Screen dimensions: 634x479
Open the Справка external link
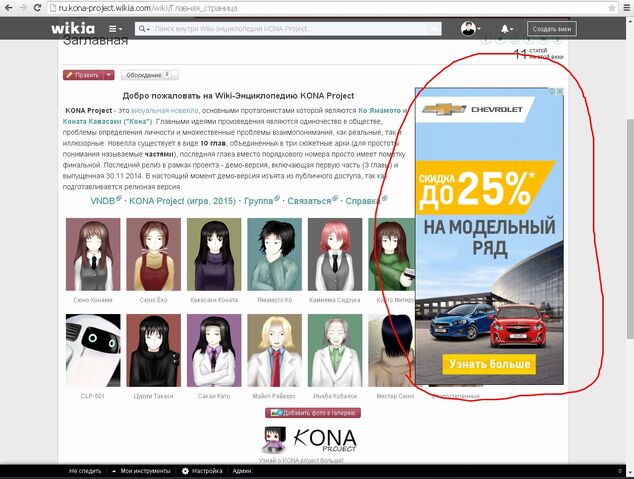click(x=366, y=200)
